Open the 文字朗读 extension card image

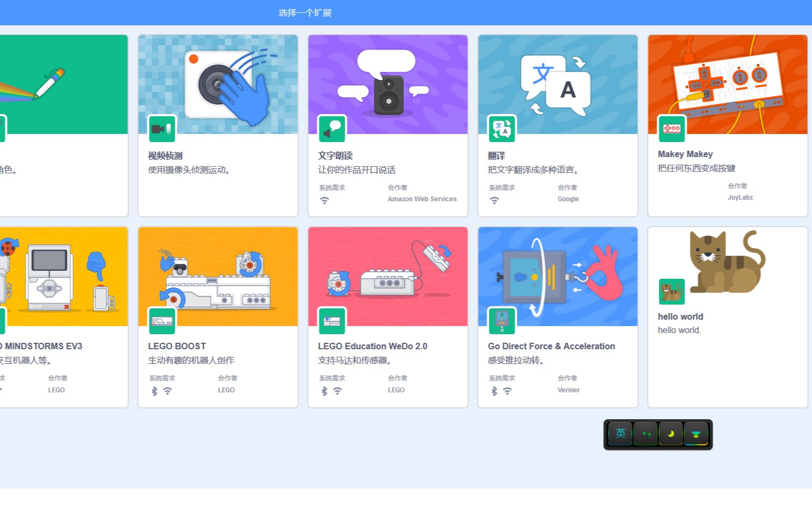click(388, 84)
